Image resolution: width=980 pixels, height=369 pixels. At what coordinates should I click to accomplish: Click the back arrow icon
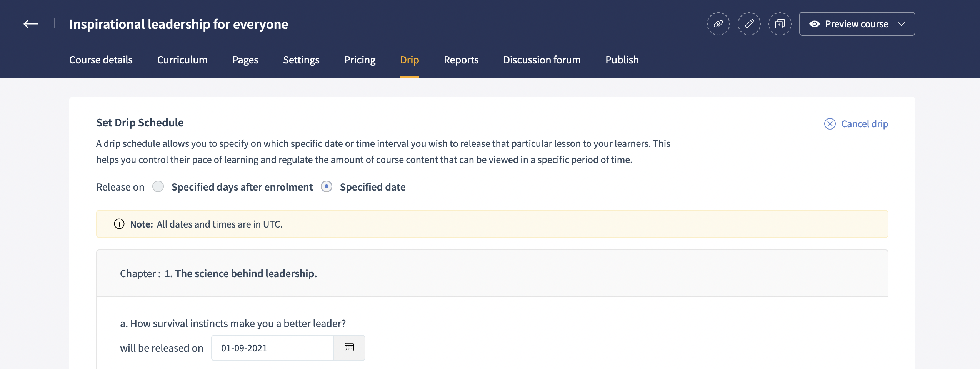pyautogui.click(x=31, y=24)
